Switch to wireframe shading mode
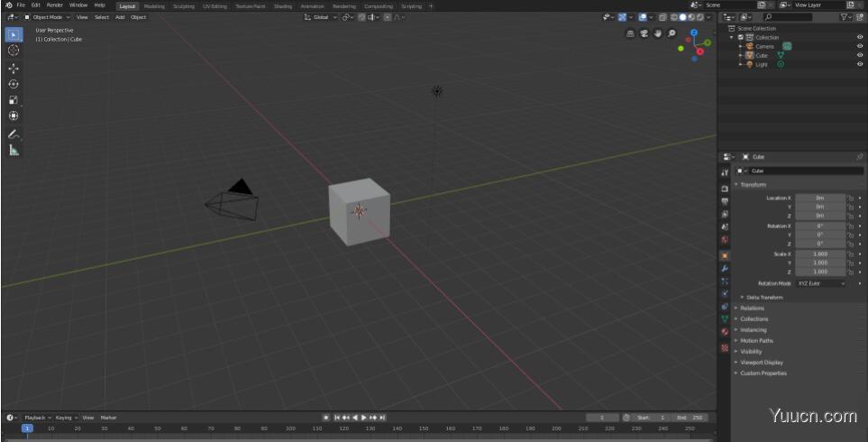 point(673,17)
